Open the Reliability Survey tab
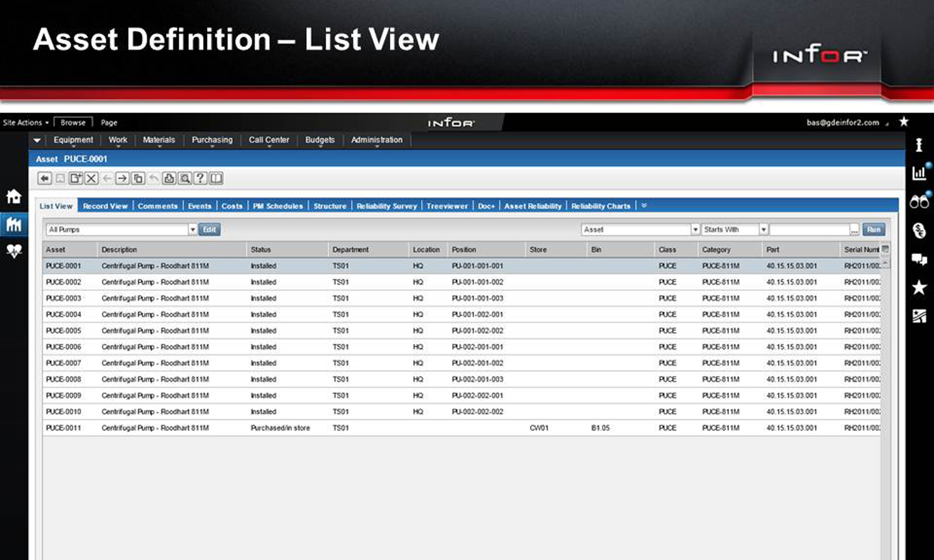 point(387,206)
